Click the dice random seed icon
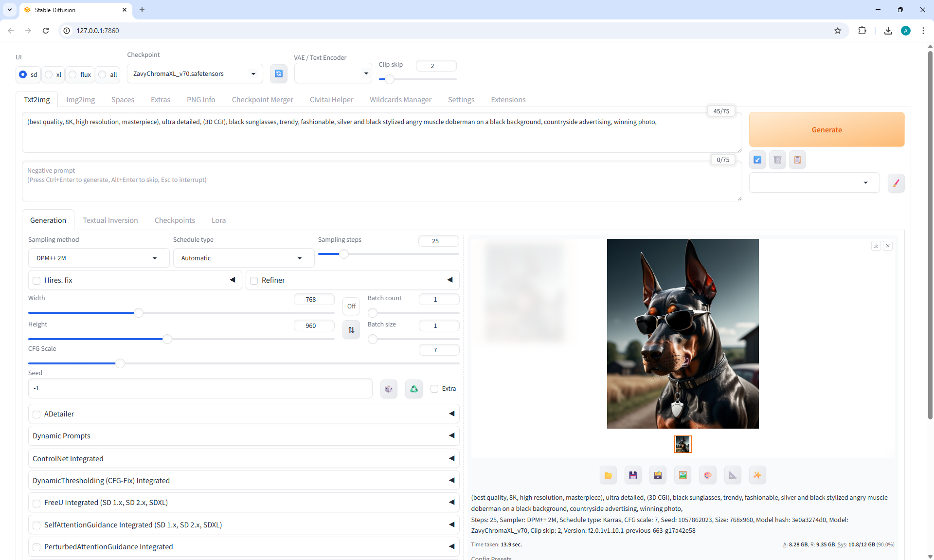The image size is (934, 560). (x=389, y=389)
